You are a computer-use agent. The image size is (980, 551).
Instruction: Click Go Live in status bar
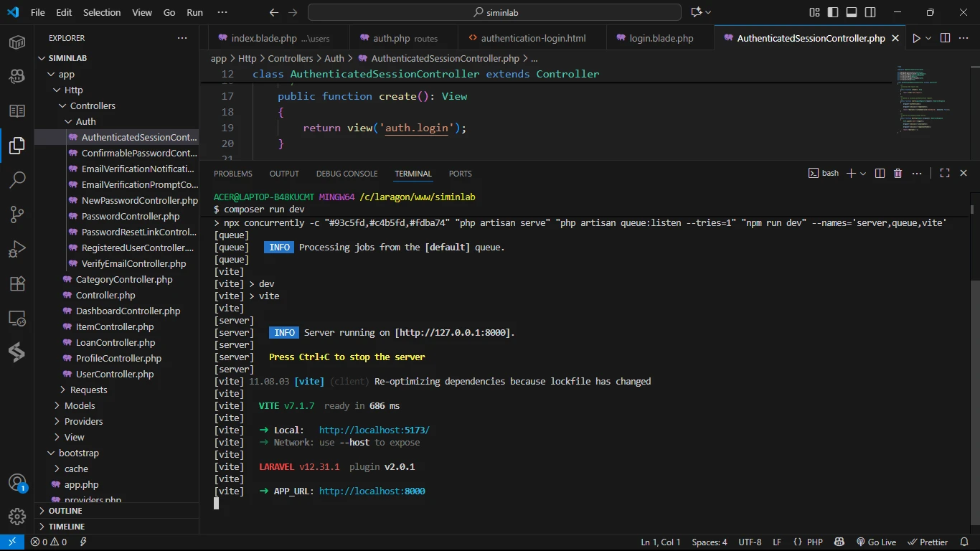(876, 542)
